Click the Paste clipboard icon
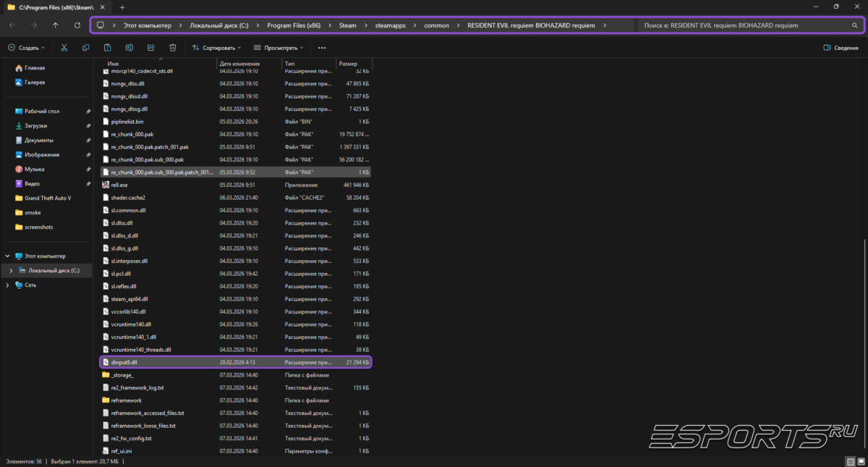This screenshot has height=467, width=868. click(108, 47)
